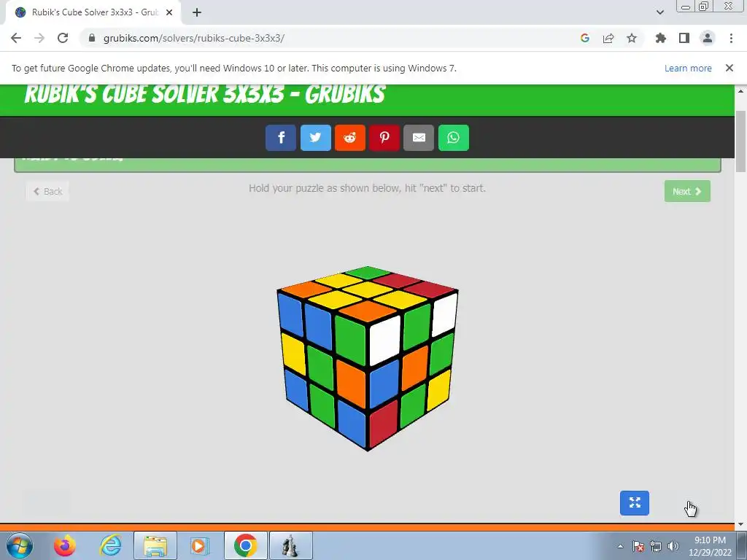This screenshot has height=560, width=747.
Task: Open Windows Media Player from the taskbar
Action: (x=200, y=545)
